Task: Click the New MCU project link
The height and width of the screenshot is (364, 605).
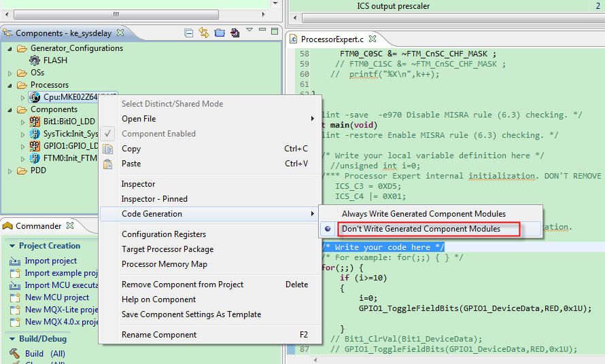Action: 57,297
